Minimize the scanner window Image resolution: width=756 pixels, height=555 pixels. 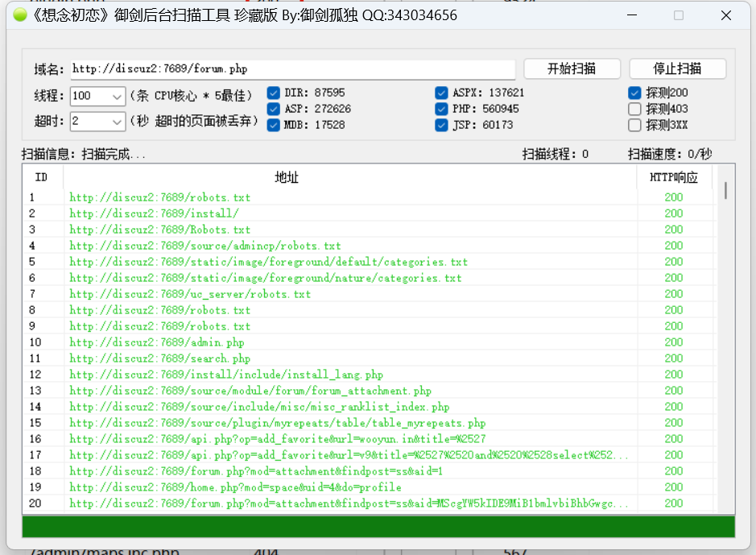[632, 15]
